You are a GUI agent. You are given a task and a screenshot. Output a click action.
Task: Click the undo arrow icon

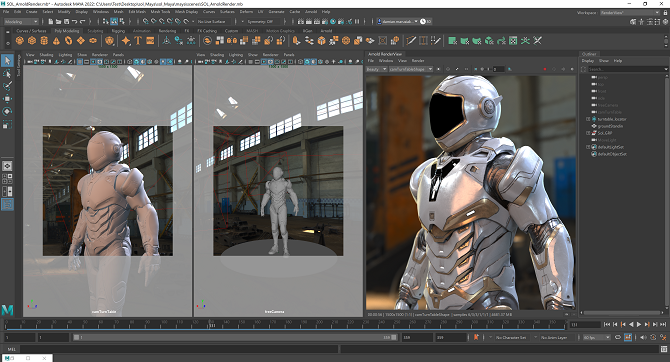74,21
